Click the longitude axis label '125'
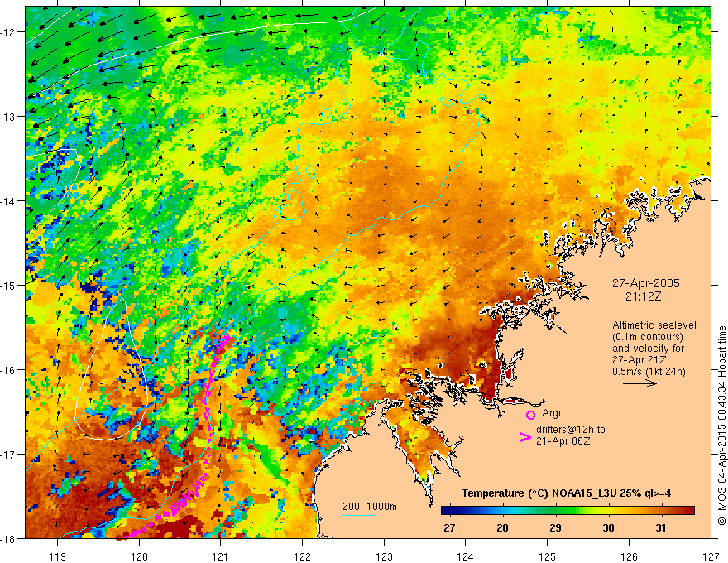728x563 pixels. click(548, 556)
